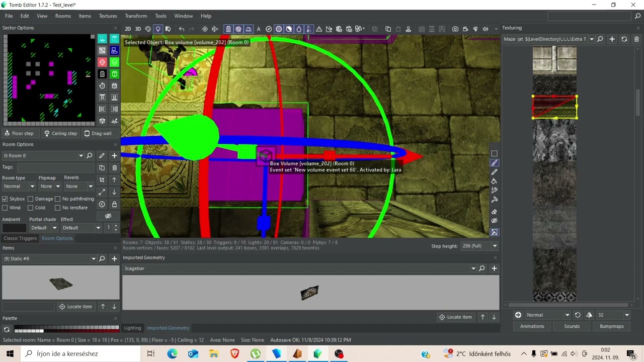Choose the paint bucket fill tool
The height and width of the screenshot is (362, 644).
pos(494,181)
